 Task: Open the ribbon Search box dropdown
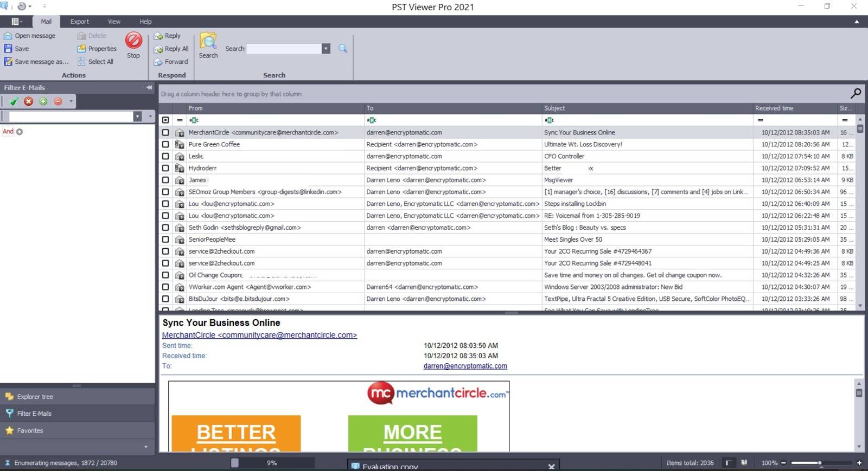325,49
